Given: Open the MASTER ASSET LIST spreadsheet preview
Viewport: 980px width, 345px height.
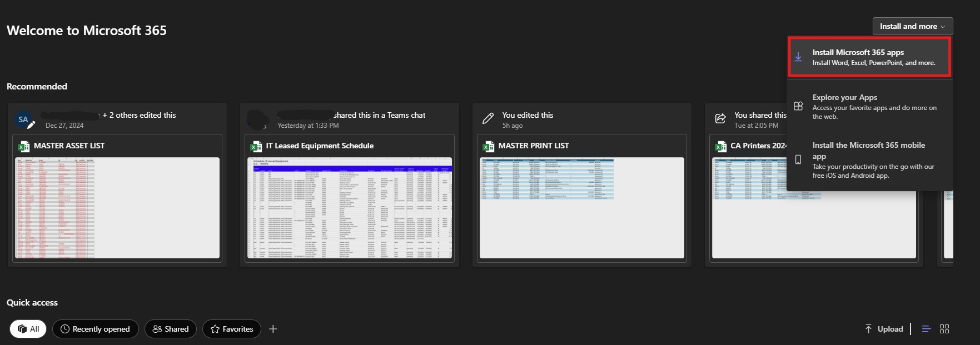Looking at the screenshot, I should [117, 208].
